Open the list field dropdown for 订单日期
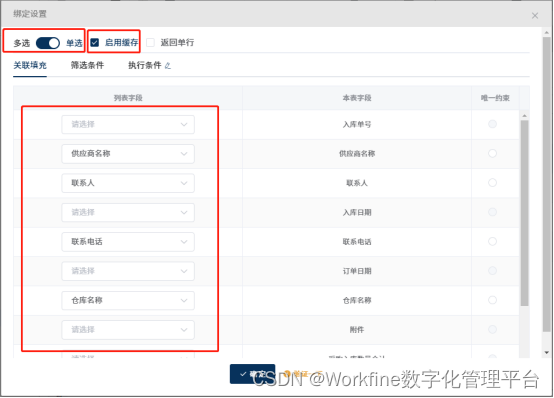 [128, 271]
